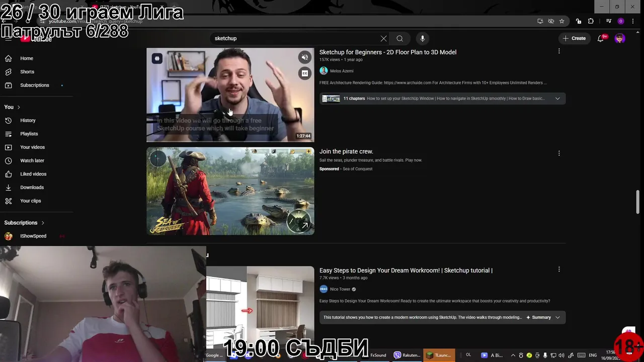644x362 pixels.
Task: Open Easy Steps to Design Workroom video
Action: click(406, 270)
